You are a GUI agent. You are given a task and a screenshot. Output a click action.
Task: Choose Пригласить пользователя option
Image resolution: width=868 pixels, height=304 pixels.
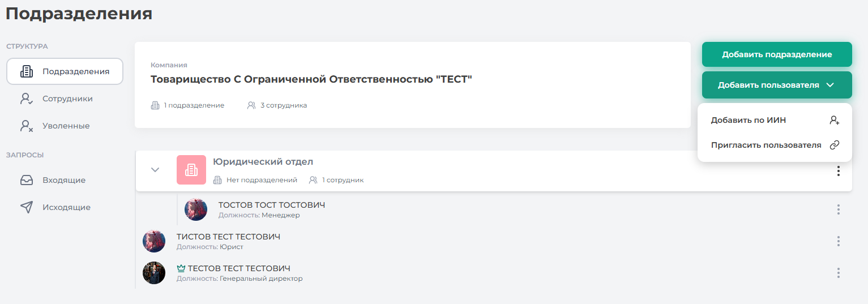click(x=766, y=145)
